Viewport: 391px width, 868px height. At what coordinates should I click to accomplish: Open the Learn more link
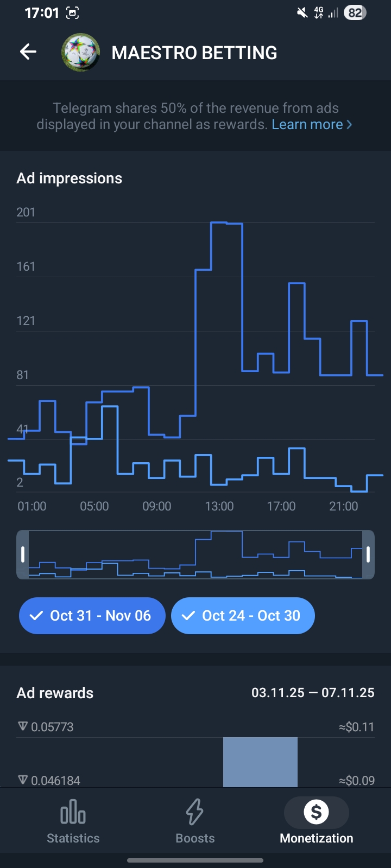[x=307, y=125]
